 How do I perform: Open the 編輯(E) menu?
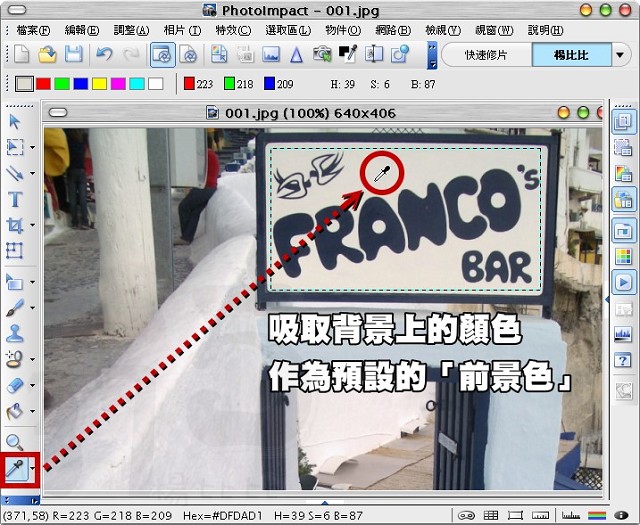pos(82,30)
